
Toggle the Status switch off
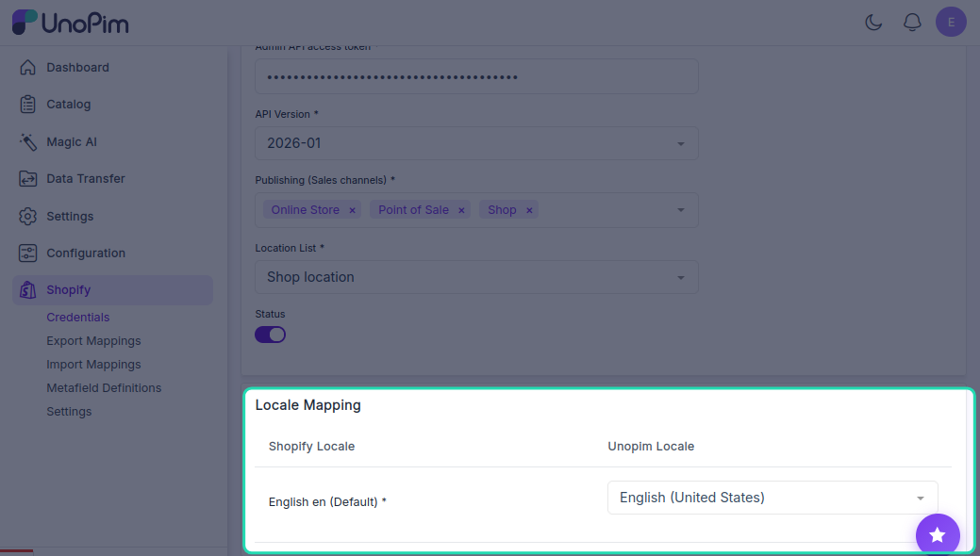coord(270,335)
